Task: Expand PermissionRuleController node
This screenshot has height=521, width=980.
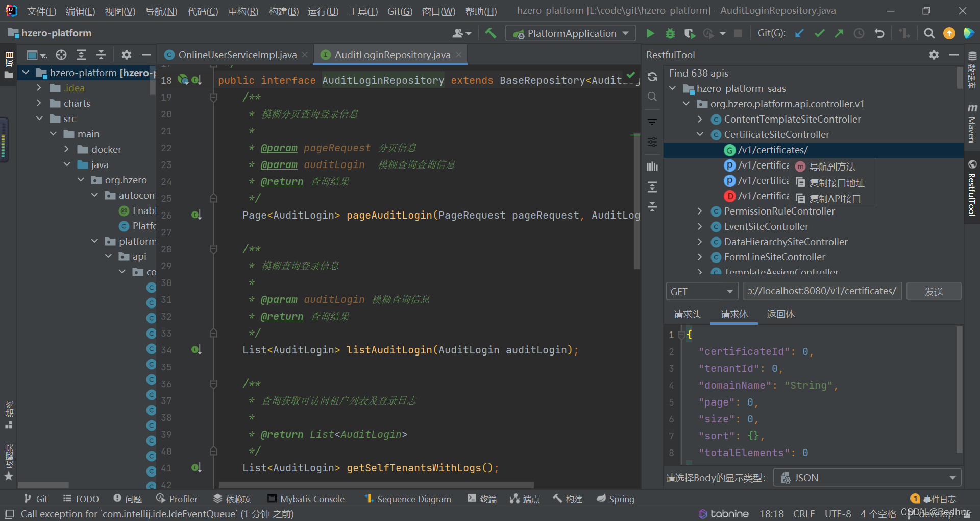Action: pos(700,211)
